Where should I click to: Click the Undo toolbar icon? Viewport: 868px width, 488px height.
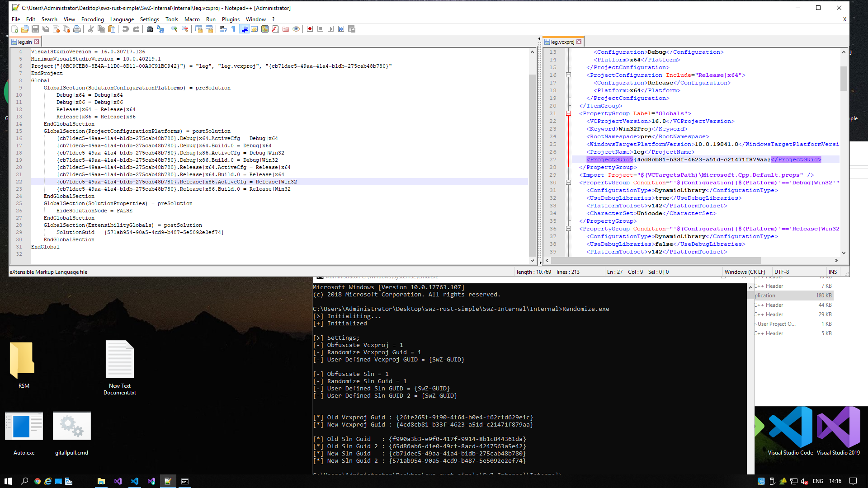126,29
